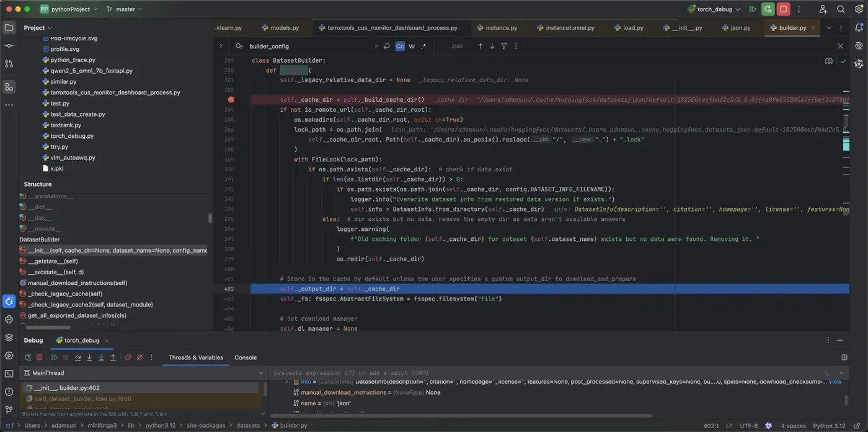Expand the info variable node
This screenshot has width=868, height=432.
point(286,382)
